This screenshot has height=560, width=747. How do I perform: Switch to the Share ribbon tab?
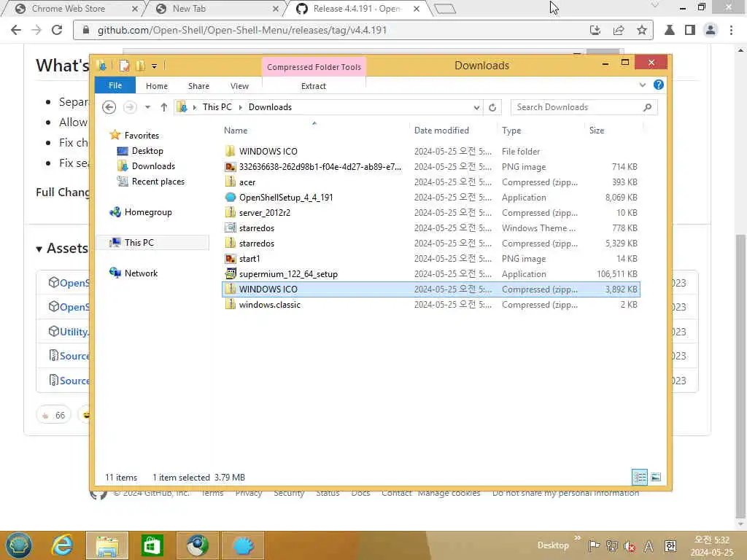(198, 86)
